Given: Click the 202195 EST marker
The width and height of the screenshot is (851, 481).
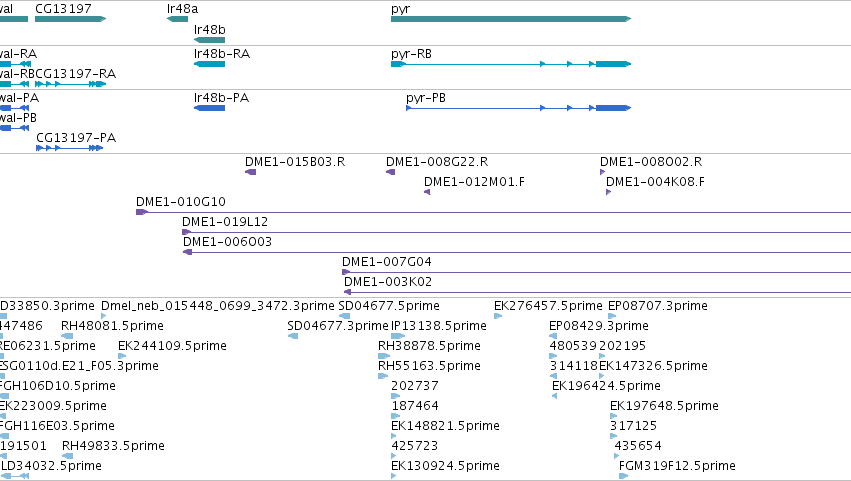Looking at the screenshot, I should (x=602, y=356).
